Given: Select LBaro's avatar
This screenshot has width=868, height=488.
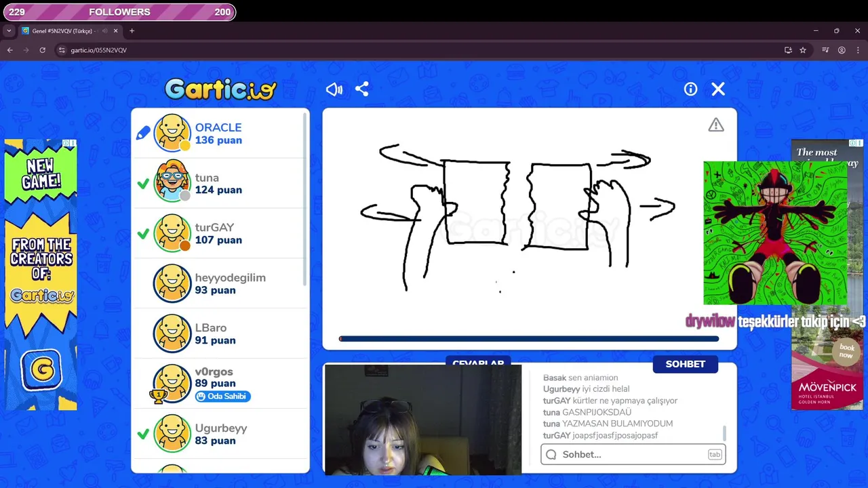Looking at the screenshot, I should tap(172, 333).
